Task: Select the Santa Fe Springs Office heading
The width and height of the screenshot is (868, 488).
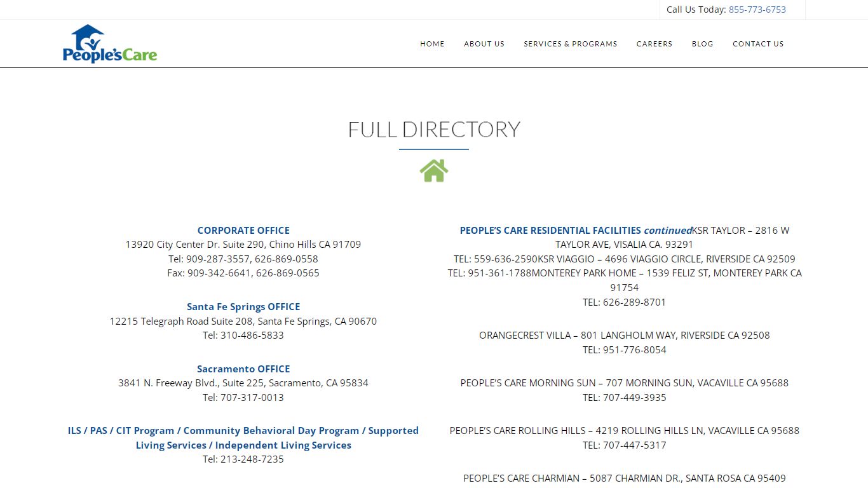Action: [243, 306]
